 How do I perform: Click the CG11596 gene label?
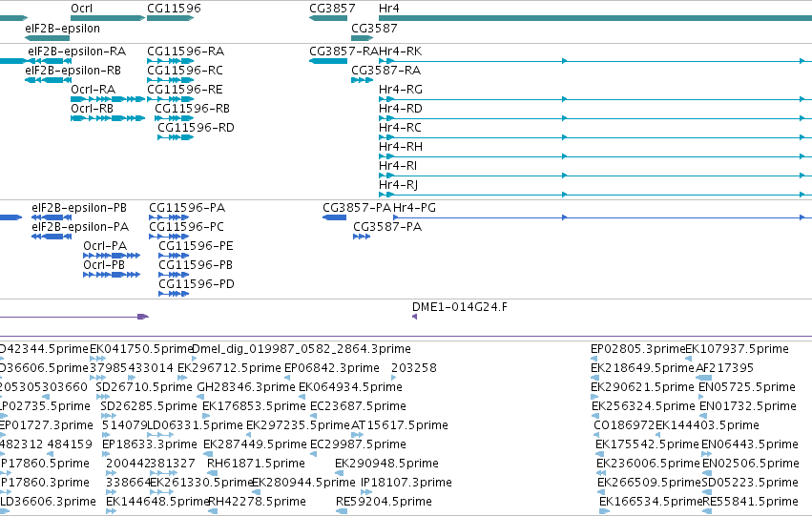click(174, 9)
